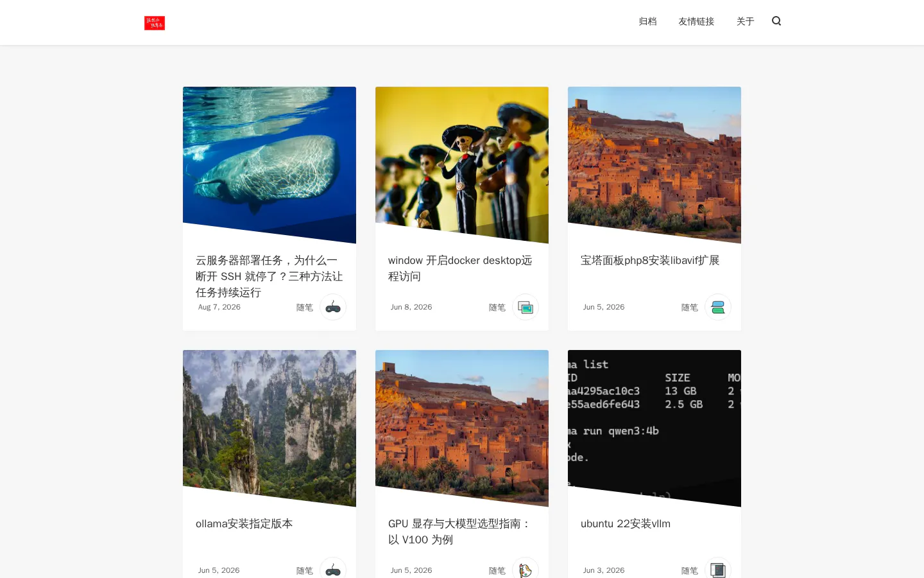This screenshot has width=924, height=578.
Task: Click the 随笔 tag on the ollama post
Action: (x=305, y=570)
